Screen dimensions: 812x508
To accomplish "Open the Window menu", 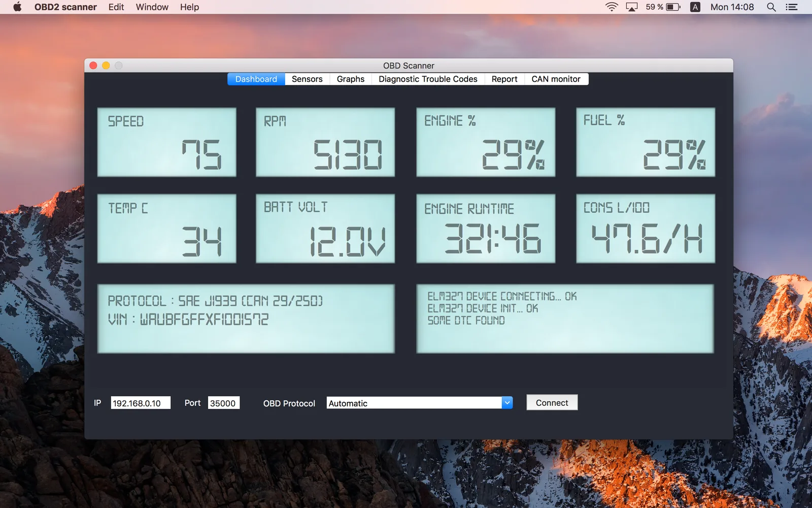I will pos(152,7).
